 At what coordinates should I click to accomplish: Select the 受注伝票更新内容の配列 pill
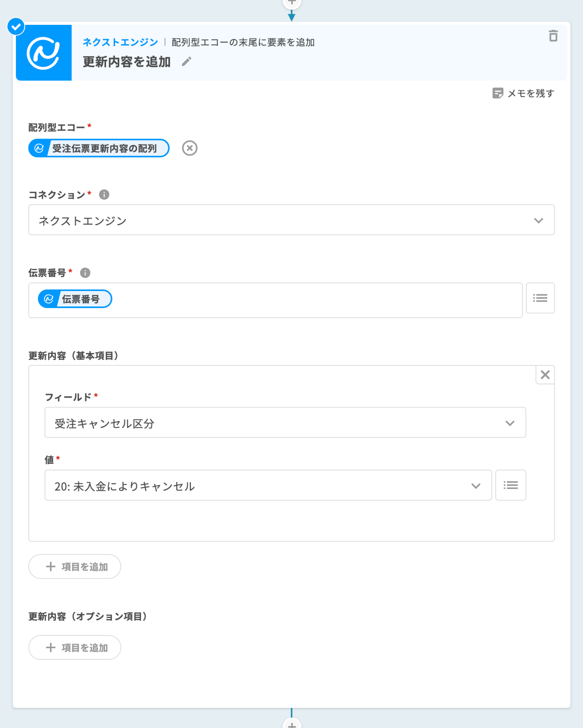tap(99, 148)
